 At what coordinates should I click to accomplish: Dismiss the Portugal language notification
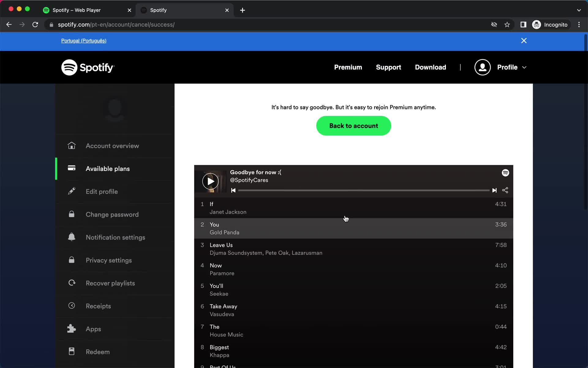(x=524, y=40)
